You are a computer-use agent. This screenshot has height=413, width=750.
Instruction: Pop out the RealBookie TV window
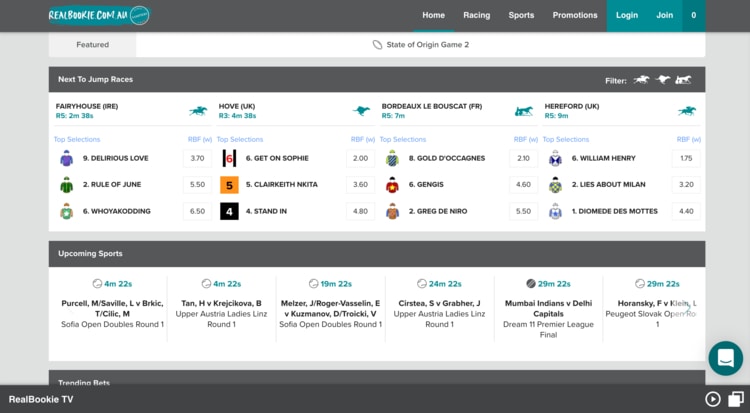click(736, 399)
